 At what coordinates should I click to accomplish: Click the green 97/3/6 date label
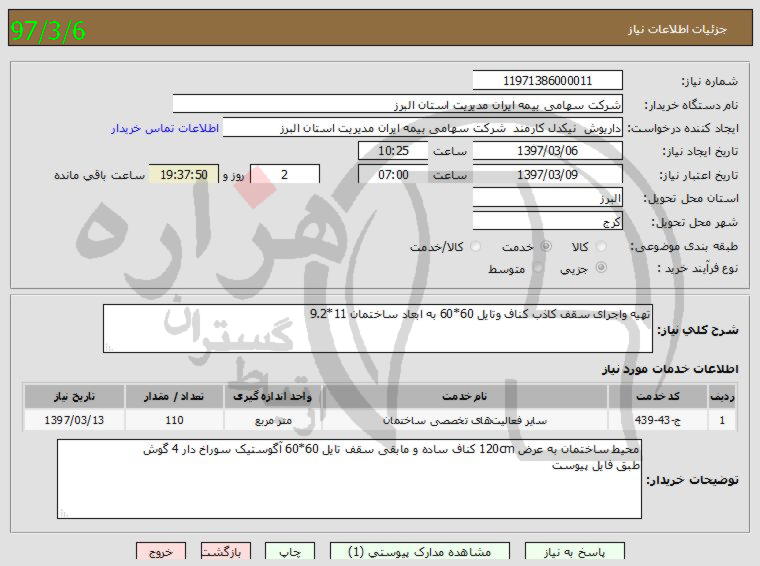tap(48, 30)
